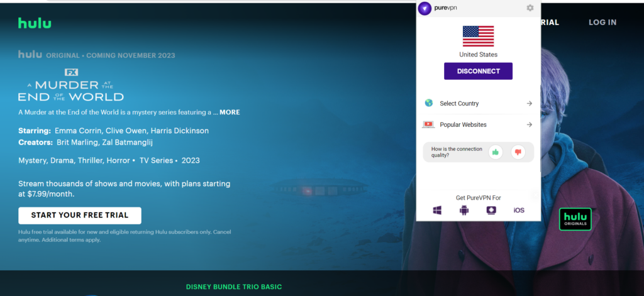
Task: Click the Popular Websites video icon
Action: tap(428, 124)
